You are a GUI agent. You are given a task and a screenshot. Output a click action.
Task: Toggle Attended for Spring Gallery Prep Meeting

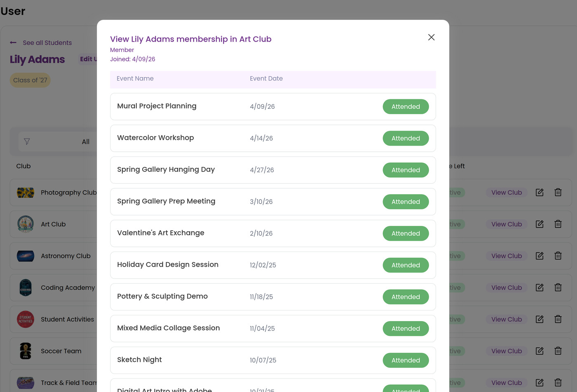pyautogui.click(x=406, y=202)
